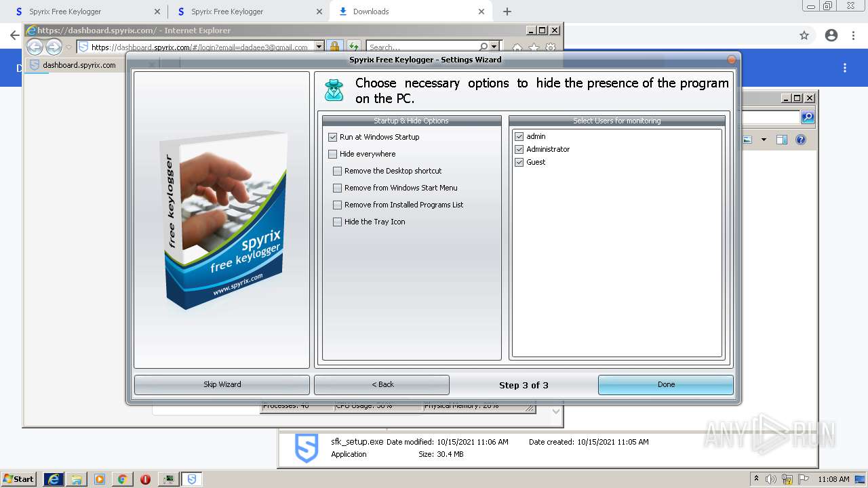Change view with the Explorer views icon

(x=747, y=140)
